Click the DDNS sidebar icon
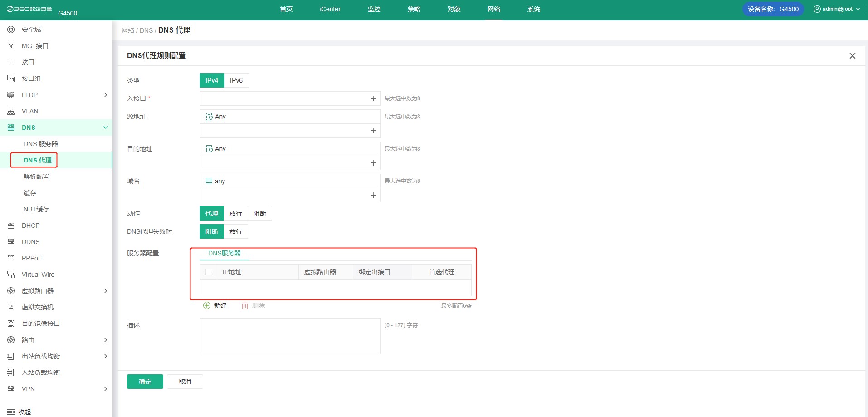 click(11, 242)
